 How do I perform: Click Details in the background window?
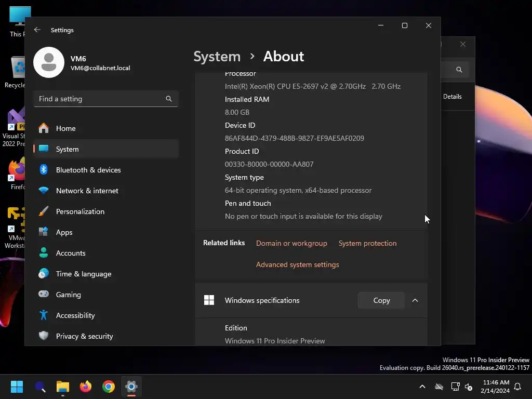coord(453,96)
